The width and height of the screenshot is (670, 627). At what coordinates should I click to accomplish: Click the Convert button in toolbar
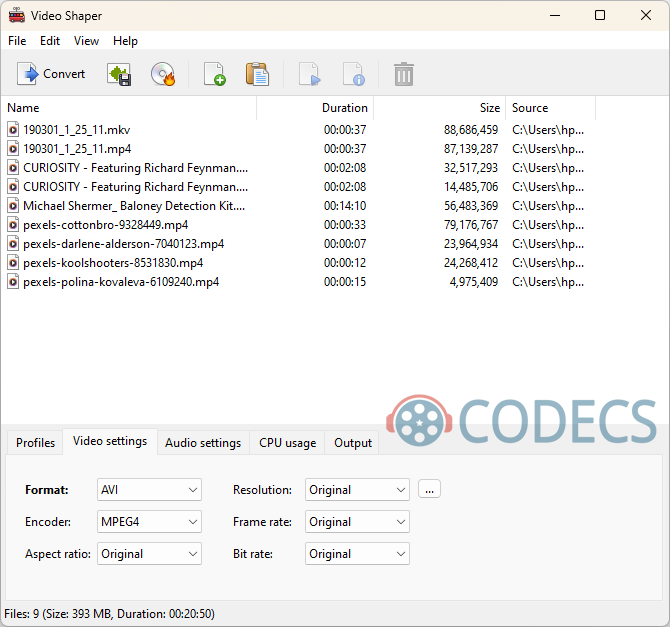tap(51, 74)
